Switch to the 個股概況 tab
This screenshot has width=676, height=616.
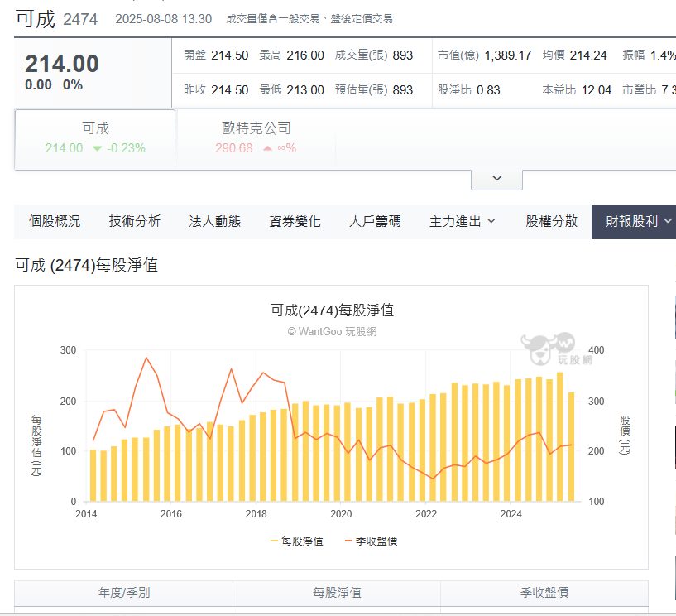55,221
